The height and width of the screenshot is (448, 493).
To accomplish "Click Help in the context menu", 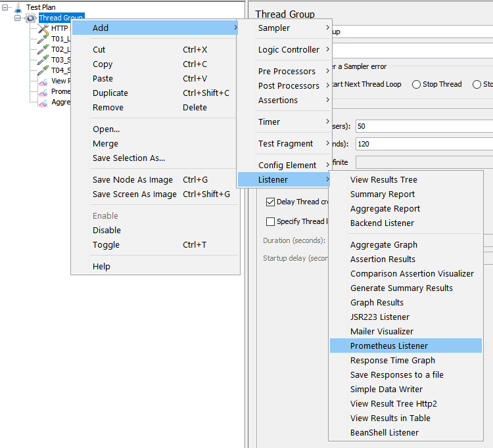I will (101, 267).
